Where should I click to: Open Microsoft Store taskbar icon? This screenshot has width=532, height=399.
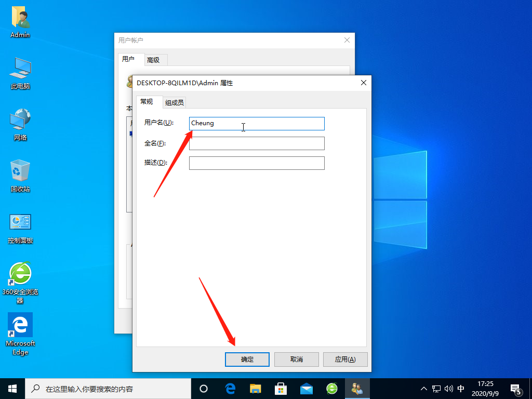pyautogui.click(x=281, y=388)
